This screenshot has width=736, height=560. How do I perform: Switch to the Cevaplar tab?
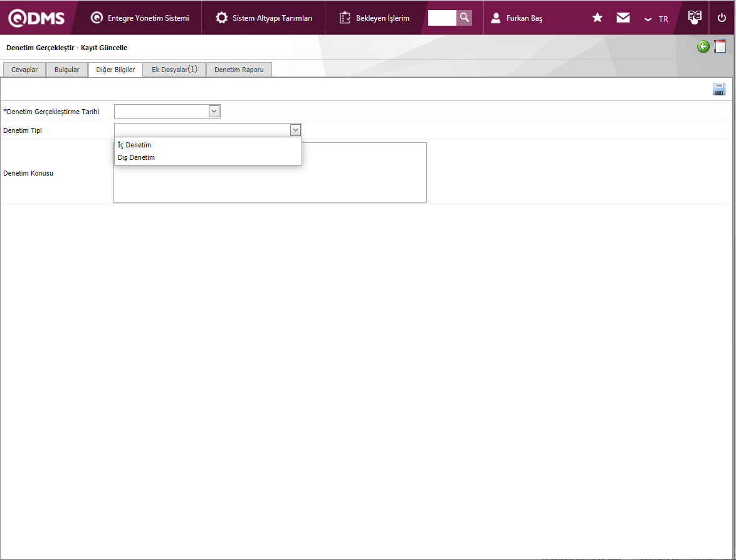click(24, 70)
